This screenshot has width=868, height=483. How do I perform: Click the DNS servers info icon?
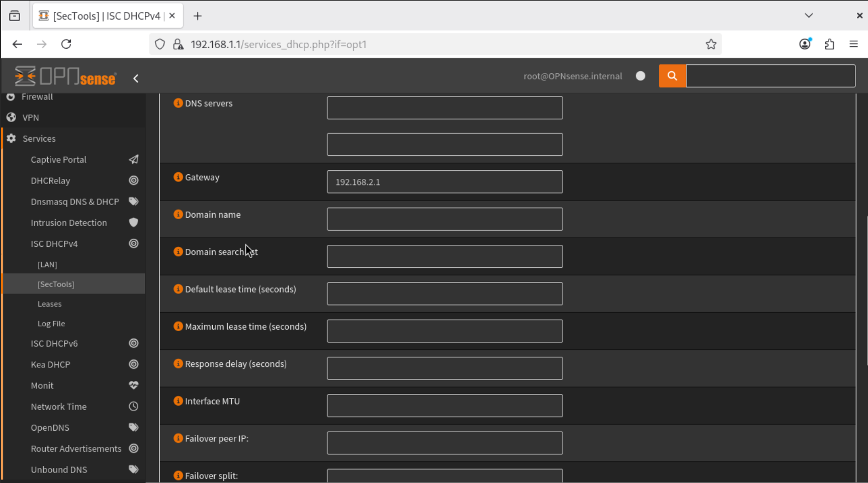point(178,103)
